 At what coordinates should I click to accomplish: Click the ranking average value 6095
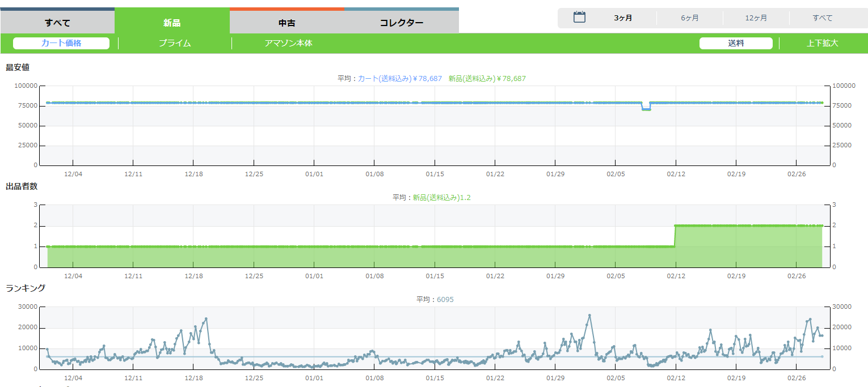[x=445, y=299]
